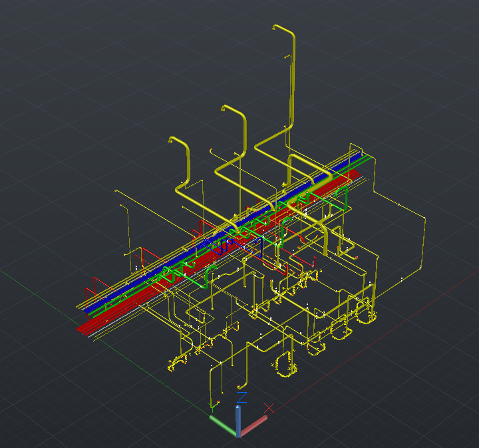Click the red X axis of the UCS icon
Viewport: 479px width, 448px height.
point(253,425)
